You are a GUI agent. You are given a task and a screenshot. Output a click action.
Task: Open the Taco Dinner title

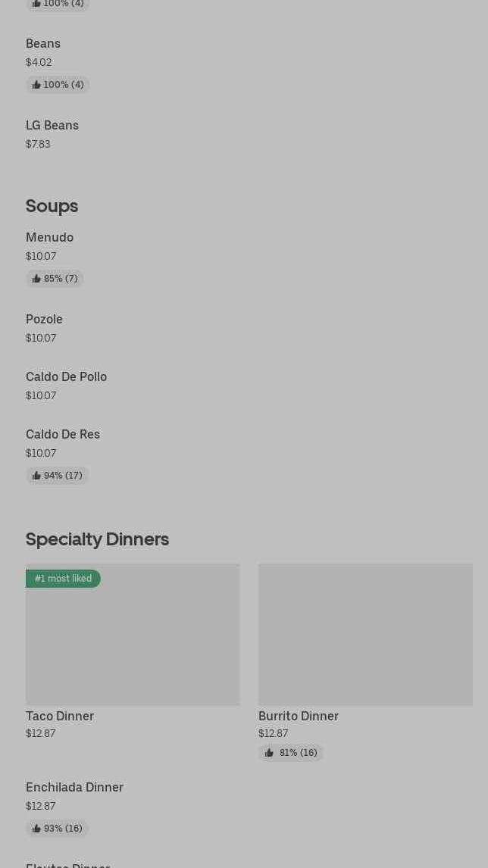[x=60, y=716]
